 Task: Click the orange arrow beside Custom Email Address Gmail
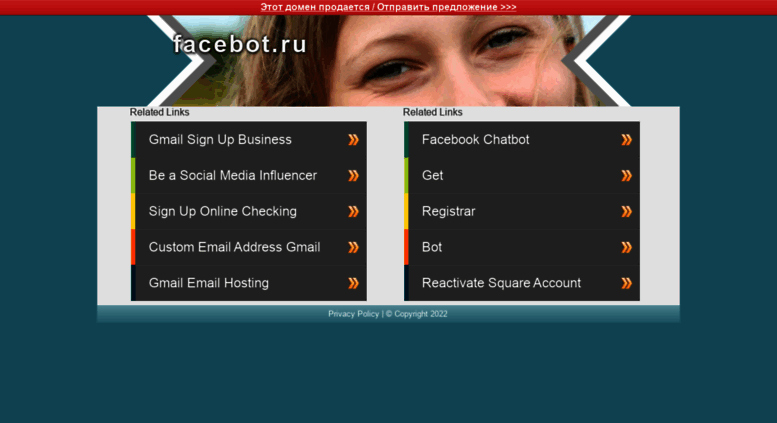click(353, 248)
